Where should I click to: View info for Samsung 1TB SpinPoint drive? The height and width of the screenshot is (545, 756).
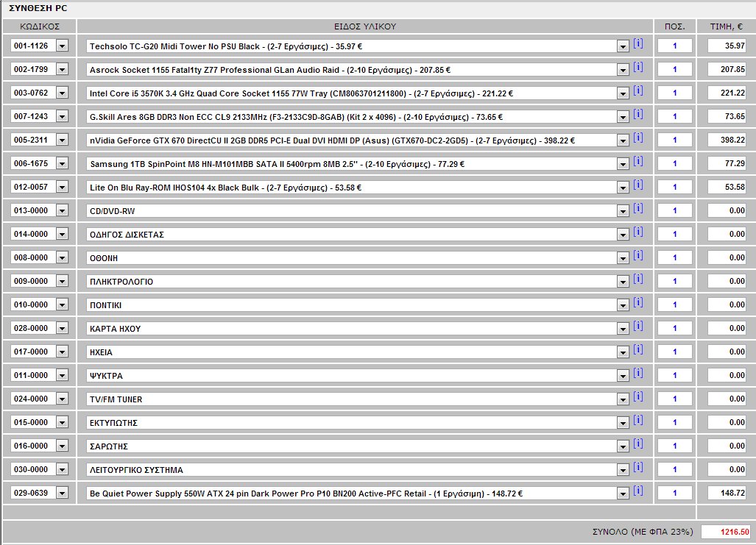(638, 161)
